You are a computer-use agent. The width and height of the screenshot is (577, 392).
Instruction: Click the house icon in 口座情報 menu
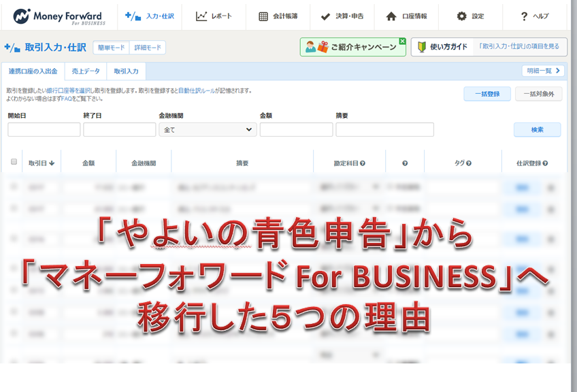[x=391, y=16]
